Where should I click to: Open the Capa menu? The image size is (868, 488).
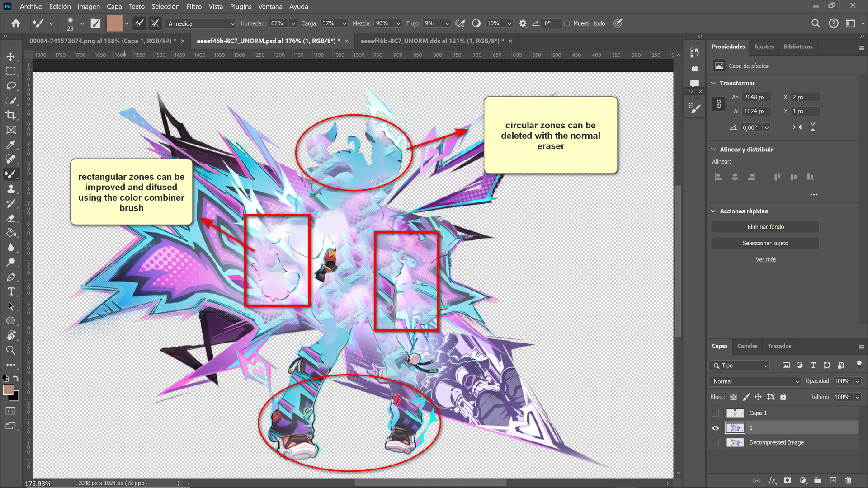coord(114,6)
